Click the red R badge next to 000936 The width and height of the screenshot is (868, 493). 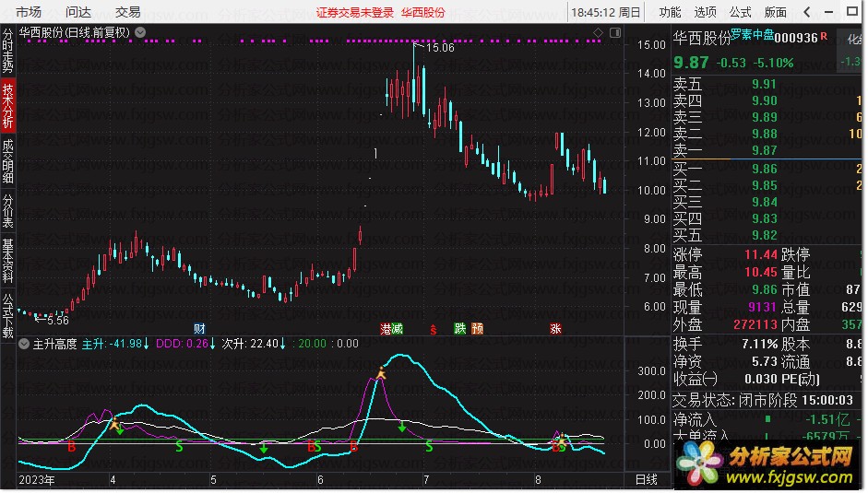coord(824,36)
